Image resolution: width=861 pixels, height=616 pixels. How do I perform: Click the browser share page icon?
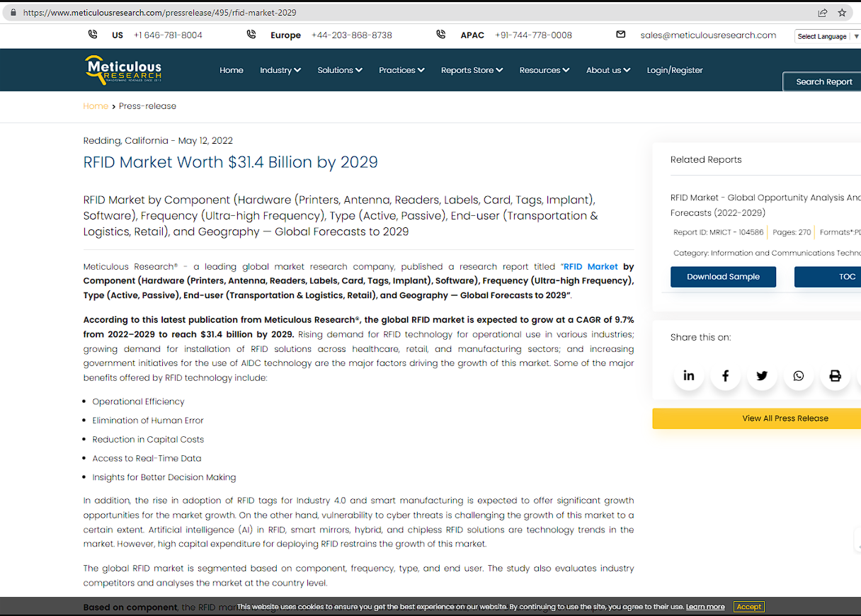[x=822, y=13]
